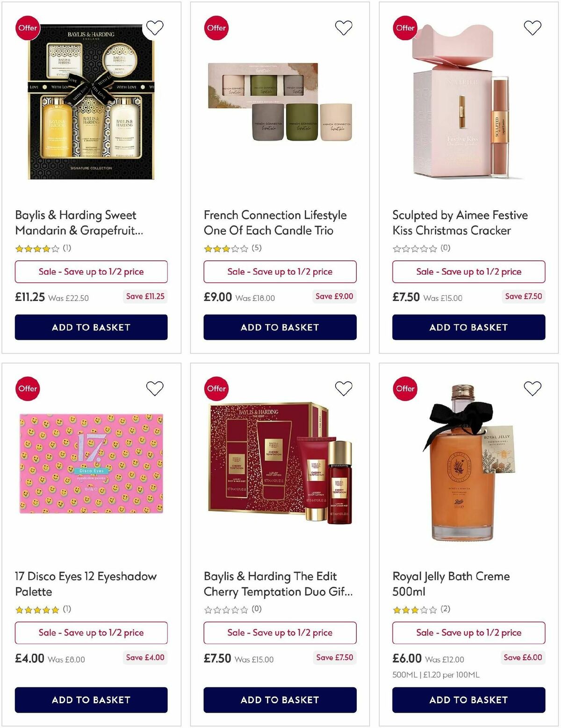Add 17 Disco Eyes palette to basket
Screen dimensions: 561x728
(91, 700)
